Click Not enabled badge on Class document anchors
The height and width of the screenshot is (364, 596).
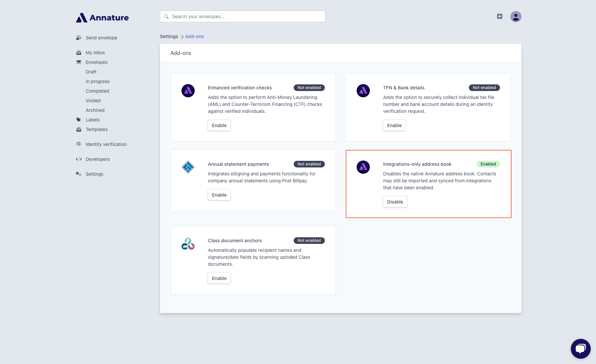[309, 241]
